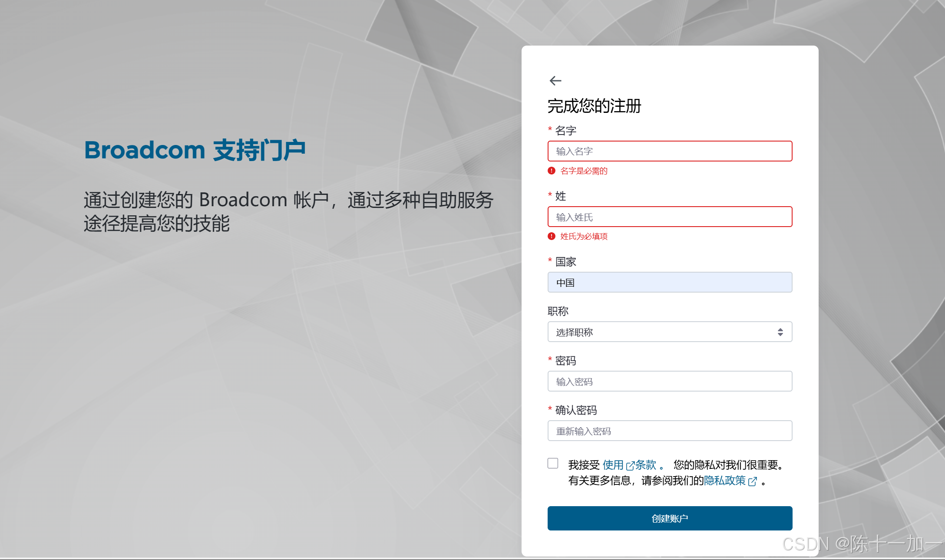Go back using the left arrow icon

(x=555, y=81)
